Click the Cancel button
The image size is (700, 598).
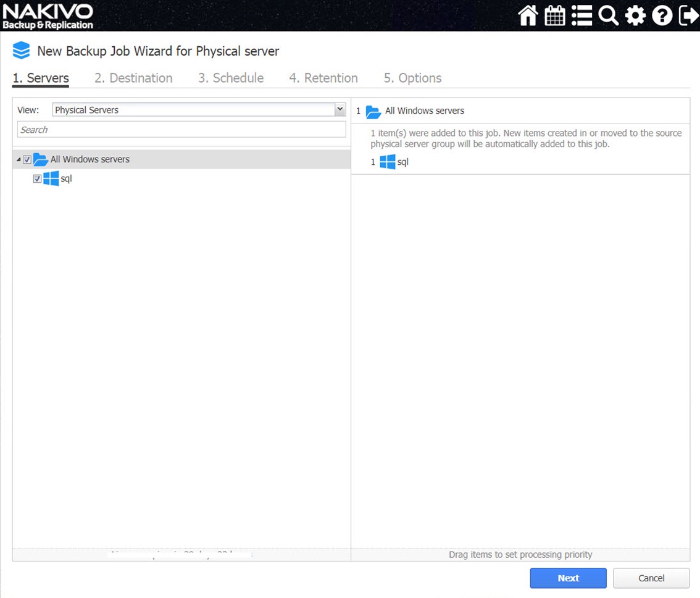651,578
